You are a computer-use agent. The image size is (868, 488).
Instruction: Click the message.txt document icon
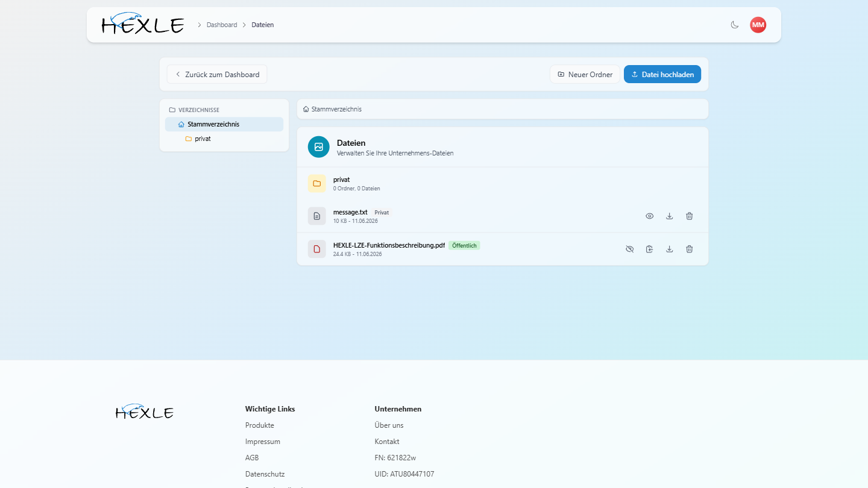[x=317, y=216]
